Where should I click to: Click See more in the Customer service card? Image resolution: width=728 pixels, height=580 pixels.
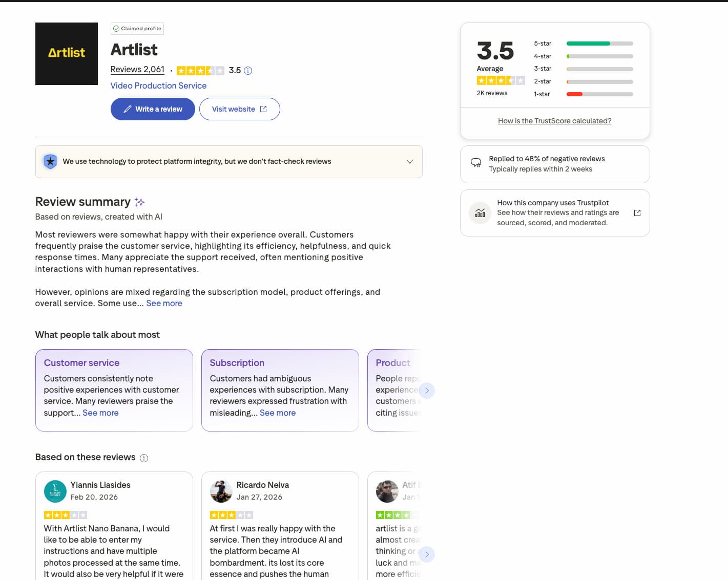[100, 413]
